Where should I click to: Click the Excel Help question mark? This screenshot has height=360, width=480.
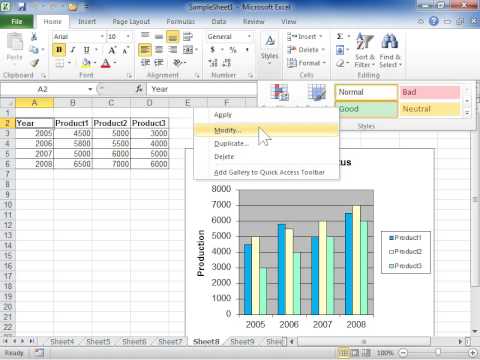pos(433,21)
